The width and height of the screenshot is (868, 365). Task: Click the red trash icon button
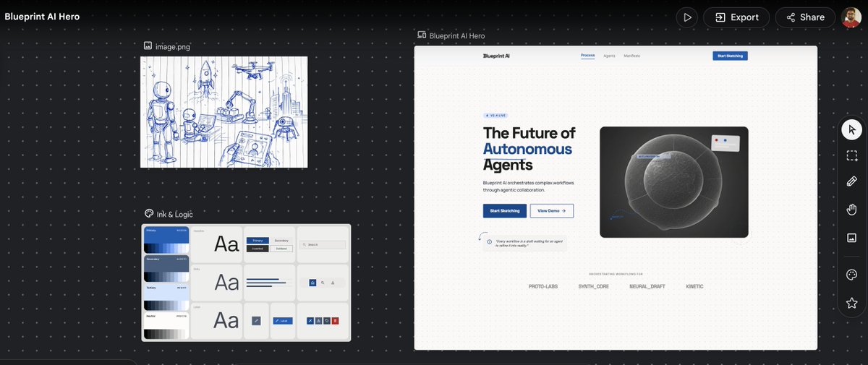335,321
